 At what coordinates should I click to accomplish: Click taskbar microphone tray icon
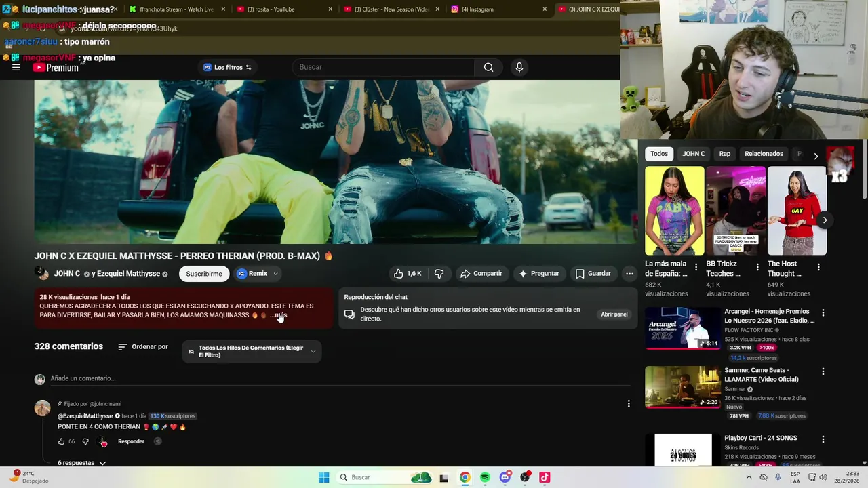778,477
